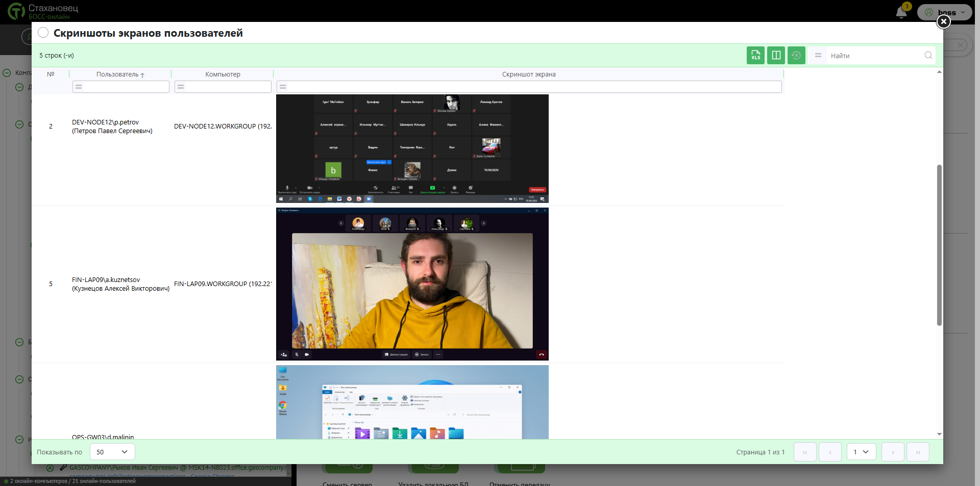Click the Компьютер column header
Image resolution: width=980 pixels, height=486 pixels.
[223, 74]
